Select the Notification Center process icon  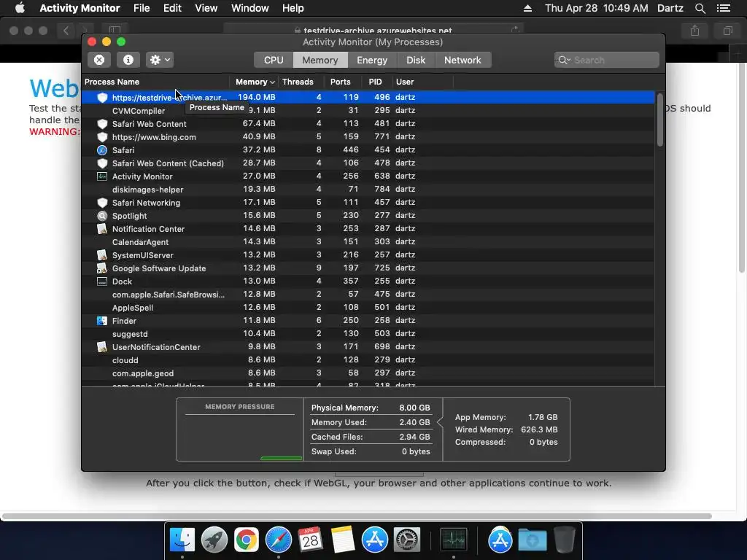pyautogui.click(x=102, y=228)
